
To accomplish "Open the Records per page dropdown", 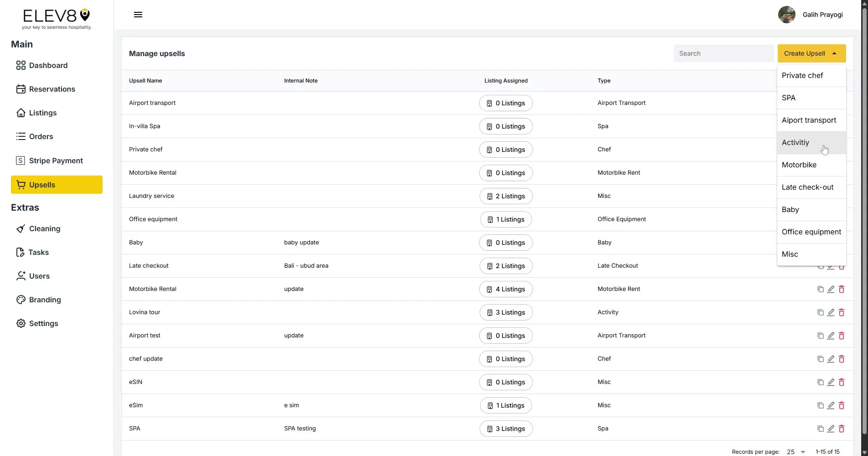I will click(x=795, y=451).
